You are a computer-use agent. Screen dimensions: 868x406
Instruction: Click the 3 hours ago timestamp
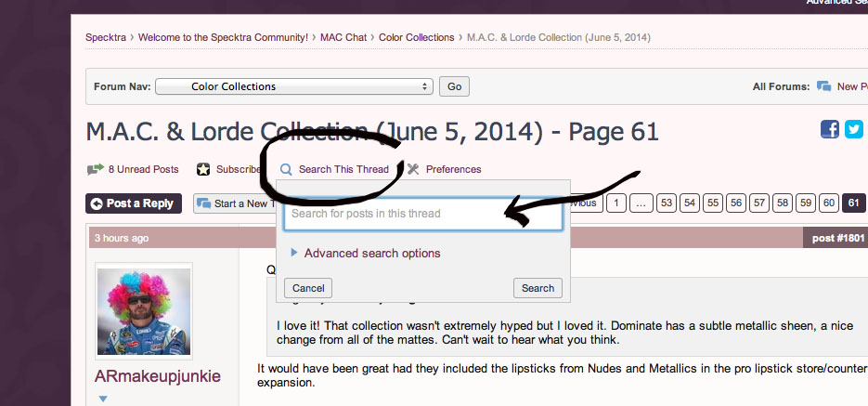(122, 238)
